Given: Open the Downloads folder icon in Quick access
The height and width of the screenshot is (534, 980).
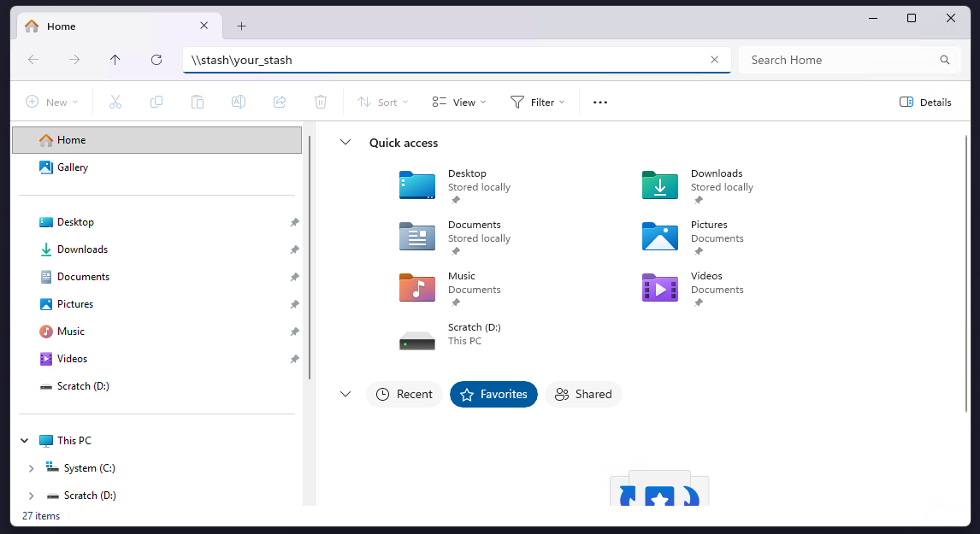Looking at the screenshot, I should click(x=659, y=185).
